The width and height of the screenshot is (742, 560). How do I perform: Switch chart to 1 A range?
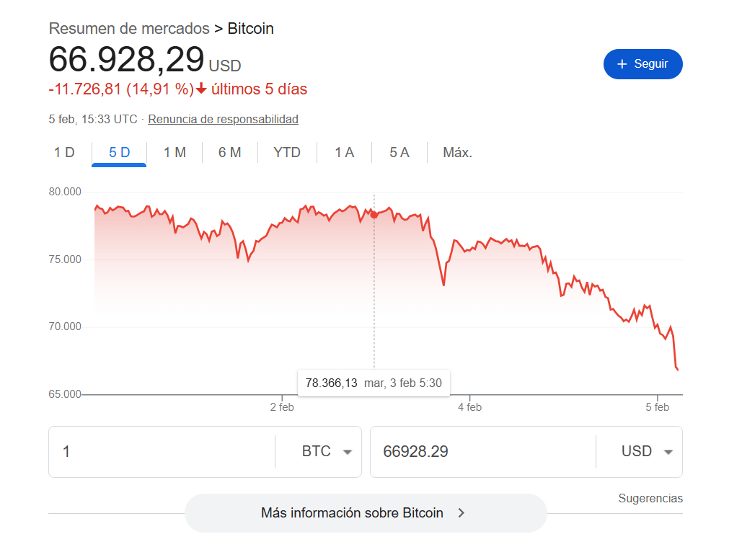pos(344,153)
